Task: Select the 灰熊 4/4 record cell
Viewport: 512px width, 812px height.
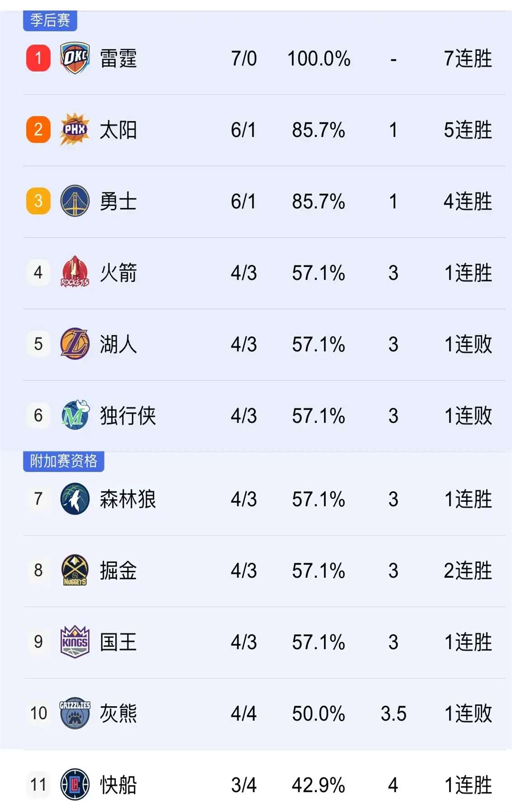Action: coord(244,714)
